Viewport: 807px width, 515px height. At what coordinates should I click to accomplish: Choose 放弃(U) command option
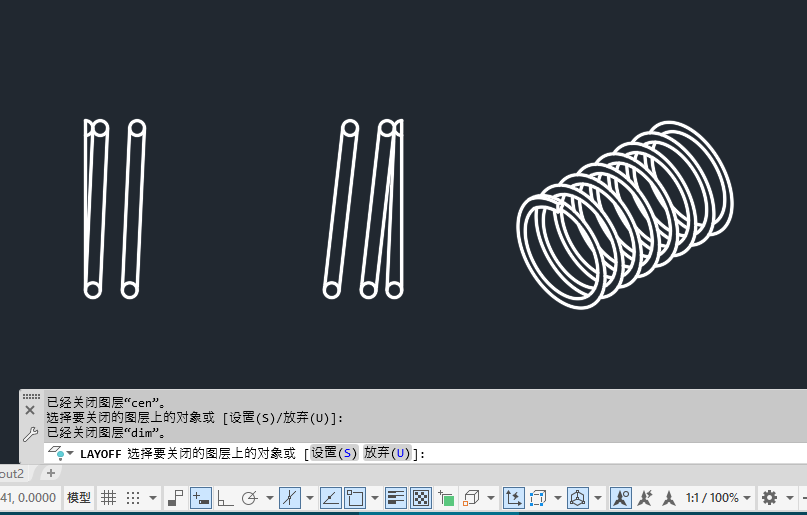pyautogui.click(x=387, y=453)
